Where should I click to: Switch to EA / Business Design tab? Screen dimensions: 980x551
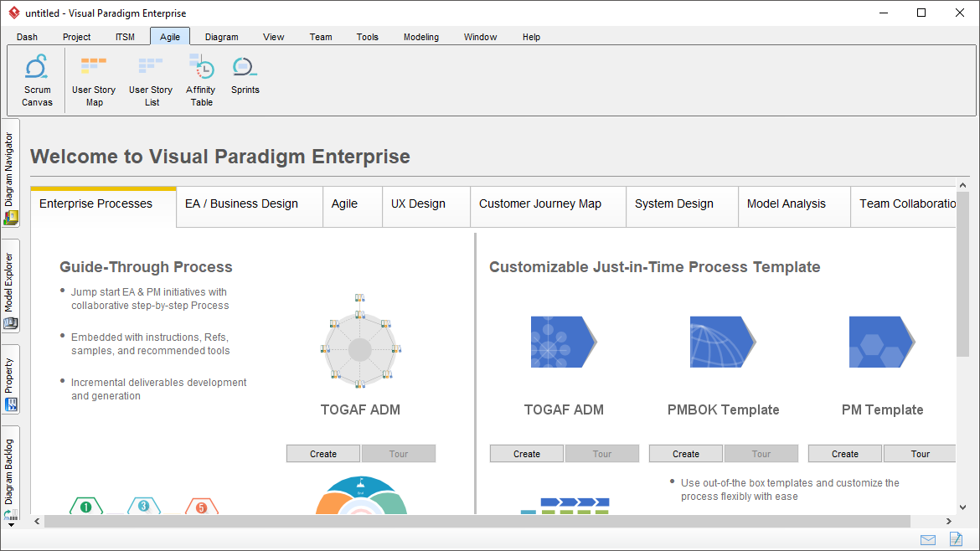pos(250,206)
